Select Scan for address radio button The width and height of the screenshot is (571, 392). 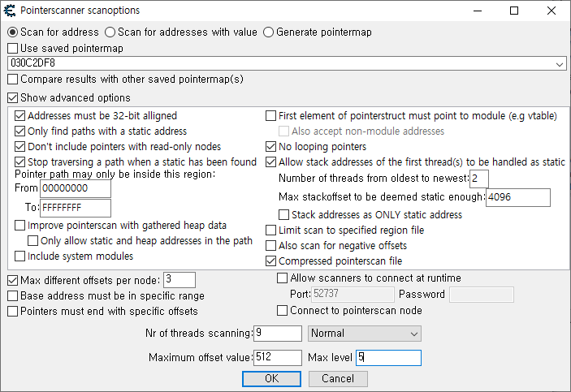click(x=12, y=32)
